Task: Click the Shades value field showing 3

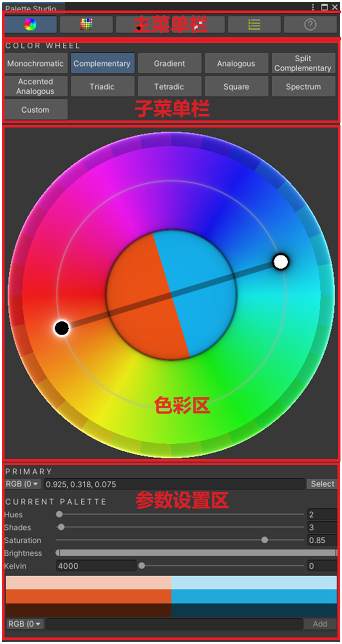Action: pos(322,527)
